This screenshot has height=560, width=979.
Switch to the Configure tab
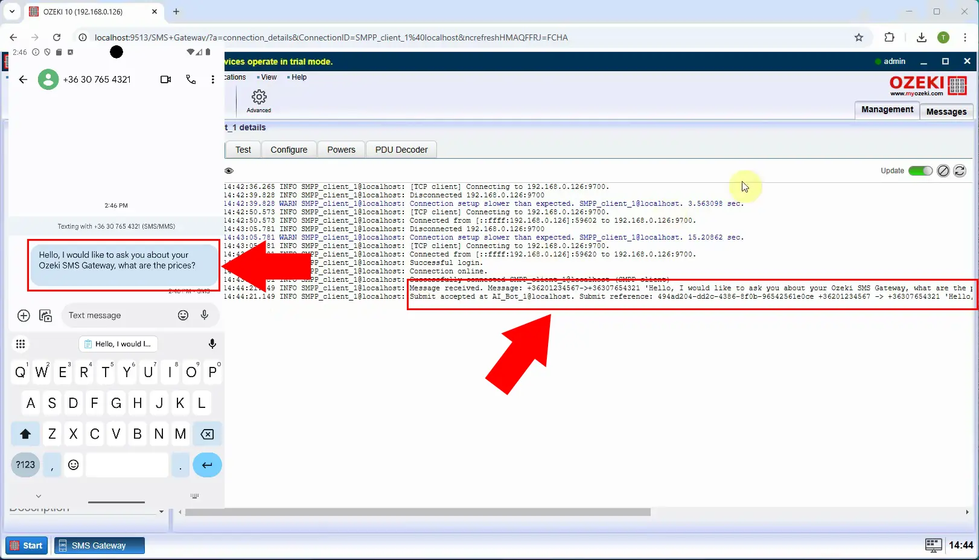[289, 150]
